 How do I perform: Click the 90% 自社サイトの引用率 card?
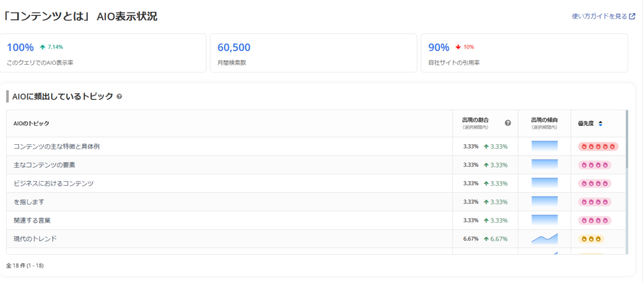(524, 54)
